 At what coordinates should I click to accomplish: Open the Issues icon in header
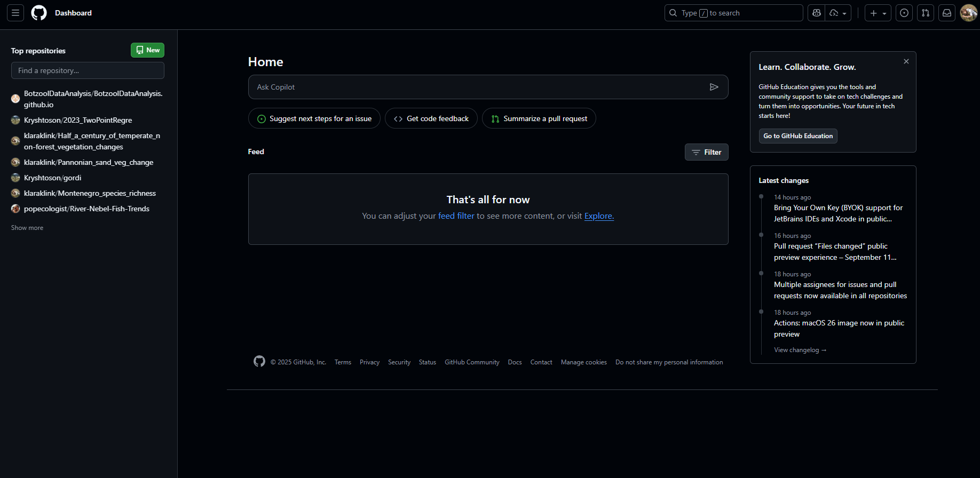(x=904, y=13)
